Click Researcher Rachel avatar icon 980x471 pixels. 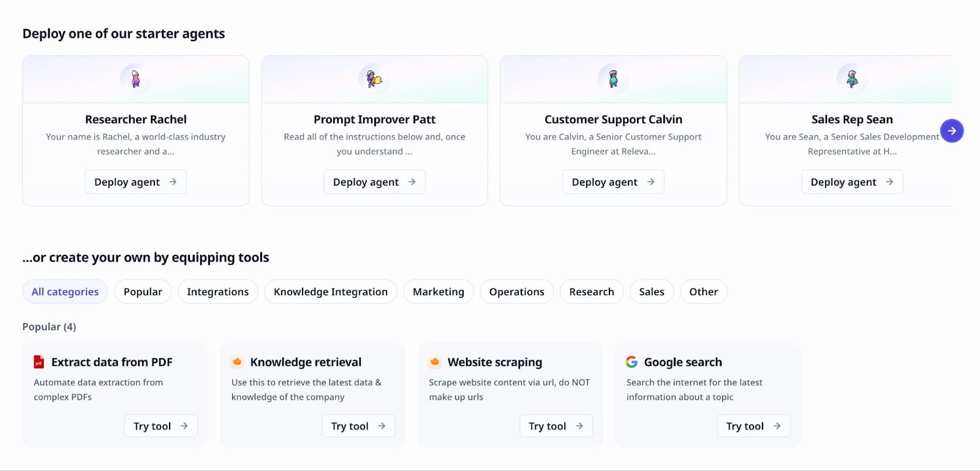[135, 78]
